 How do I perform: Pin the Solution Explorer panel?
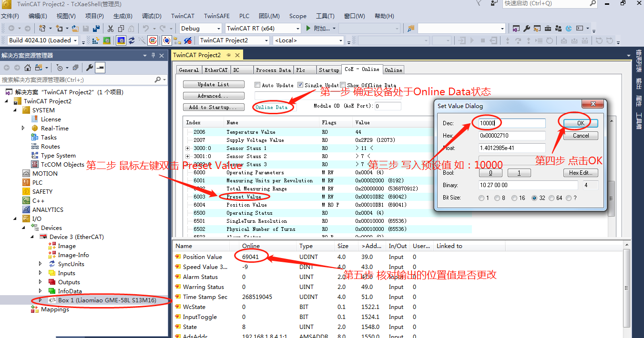click(153, 55)
